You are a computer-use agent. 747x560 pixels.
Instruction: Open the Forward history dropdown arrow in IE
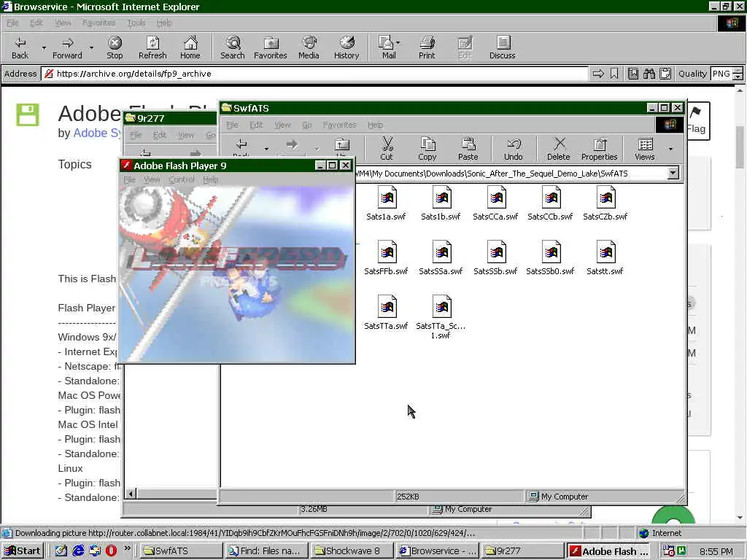click(91, 47)
